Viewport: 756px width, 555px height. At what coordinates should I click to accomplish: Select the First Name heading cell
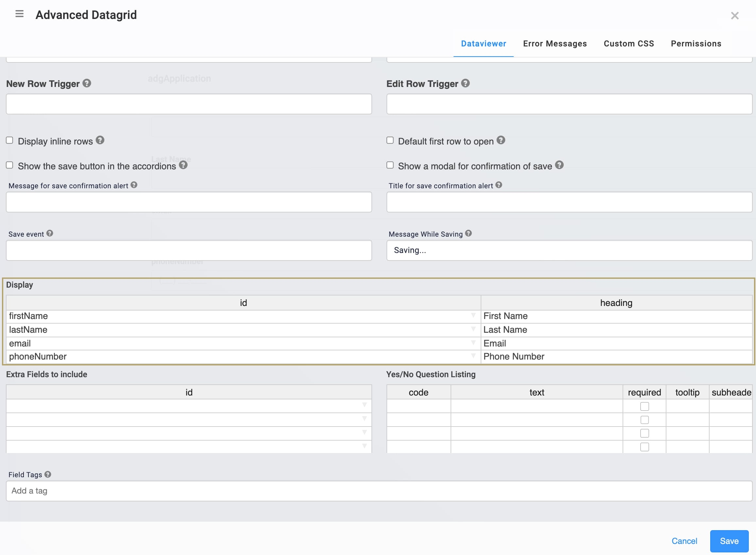pos(616,316)
